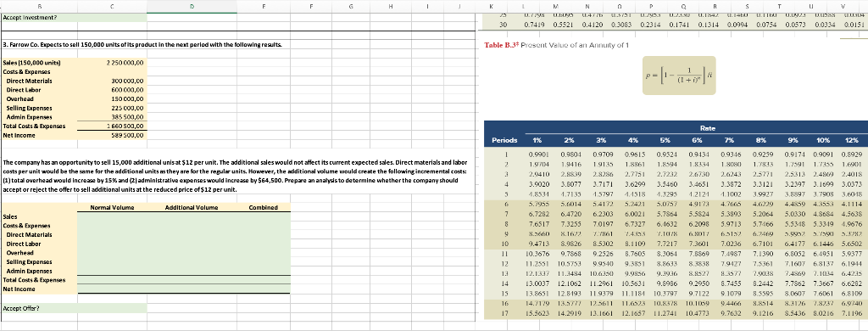The image size is (868, 331).
Task: Click the total costs value 1 660 500,00
Action: 125,126
